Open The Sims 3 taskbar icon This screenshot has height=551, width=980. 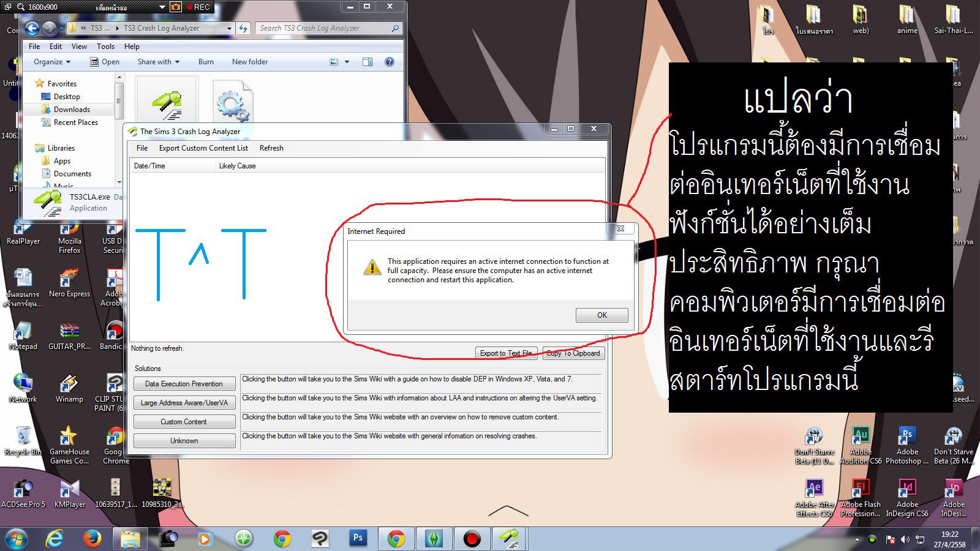tap(434, 539)
